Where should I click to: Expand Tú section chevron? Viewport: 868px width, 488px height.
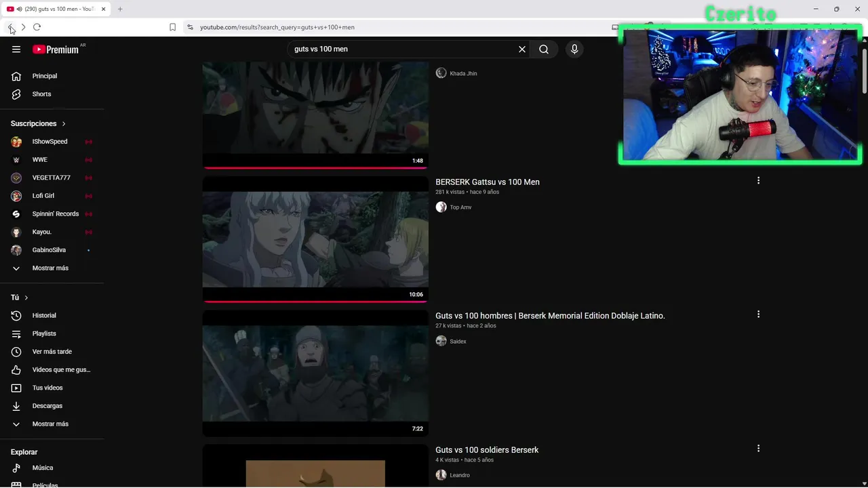26,298
